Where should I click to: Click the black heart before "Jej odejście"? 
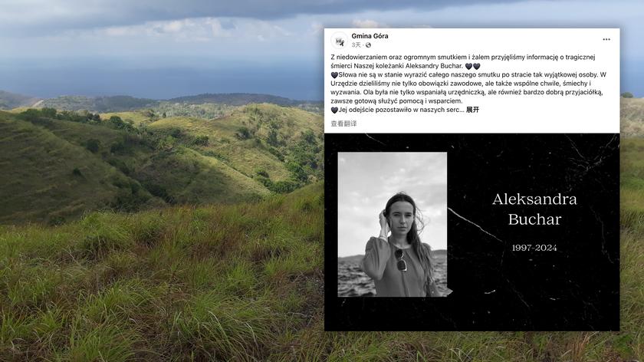pos(334,110)
